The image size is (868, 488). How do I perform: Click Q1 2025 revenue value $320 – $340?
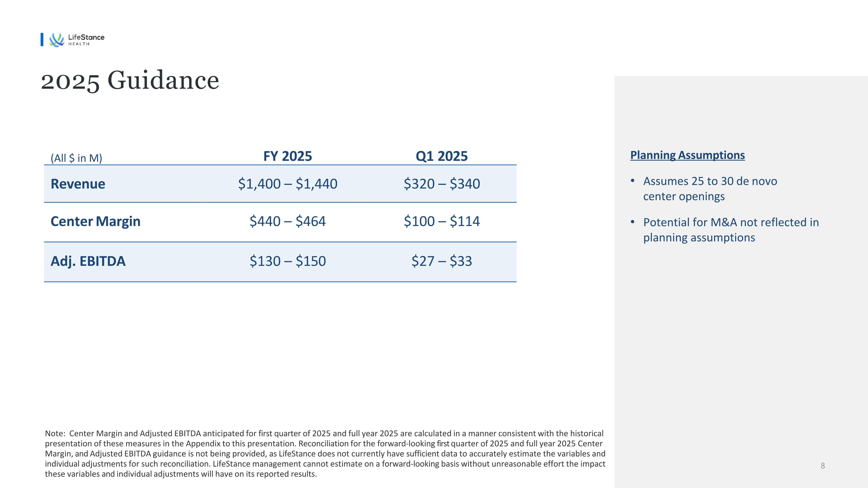pos(442,184)
